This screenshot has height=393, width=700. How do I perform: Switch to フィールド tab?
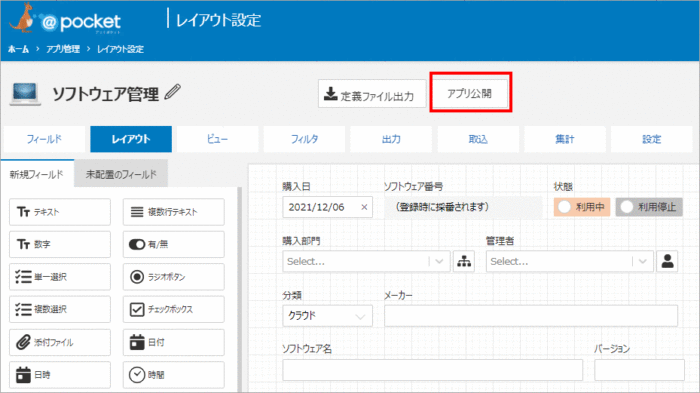coord(44,139)
